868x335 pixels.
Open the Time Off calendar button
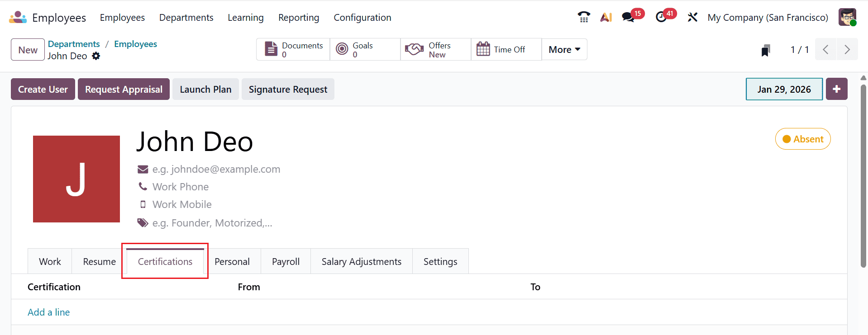click(506, 49)
